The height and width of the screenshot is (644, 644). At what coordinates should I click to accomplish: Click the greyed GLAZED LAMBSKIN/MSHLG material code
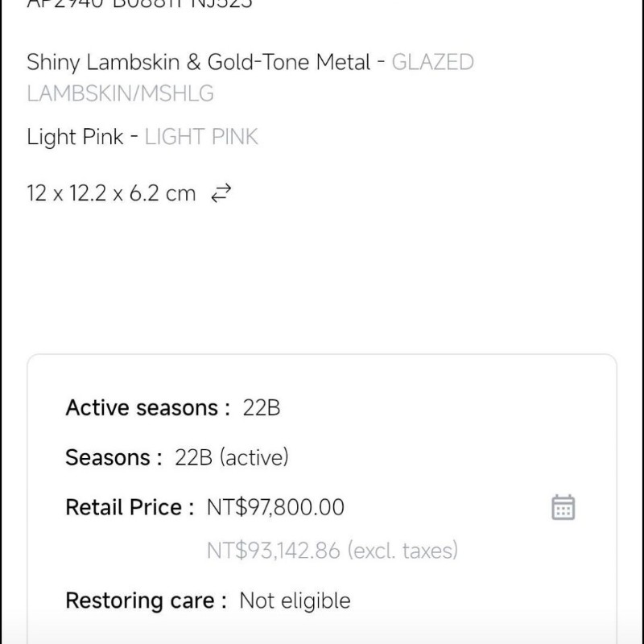pos(250,77)
